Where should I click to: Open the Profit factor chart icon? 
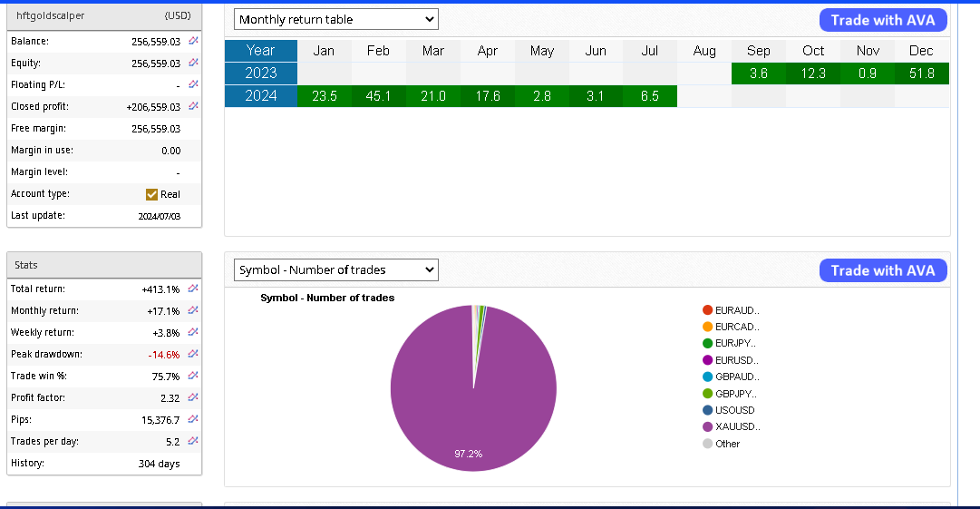coord(193,398)
